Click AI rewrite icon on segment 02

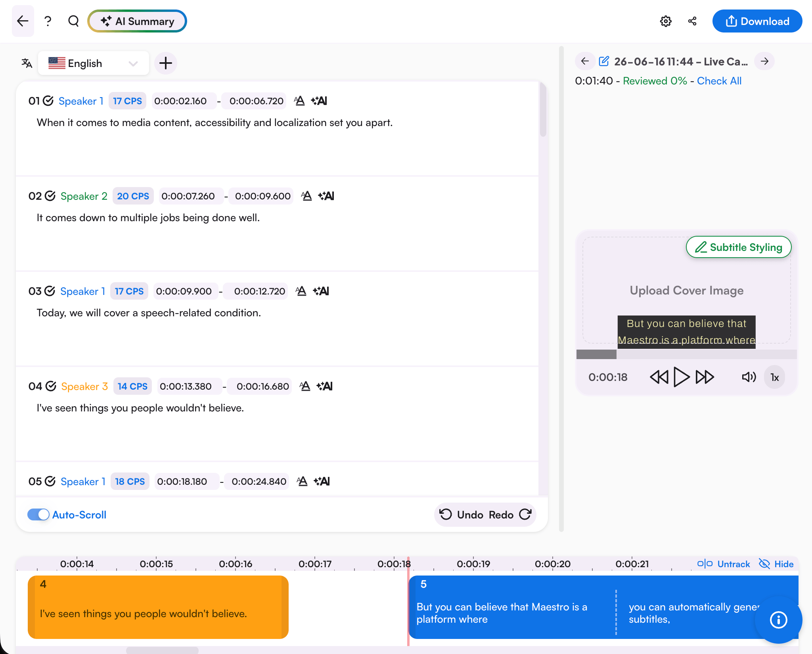(x=326, y=196)
